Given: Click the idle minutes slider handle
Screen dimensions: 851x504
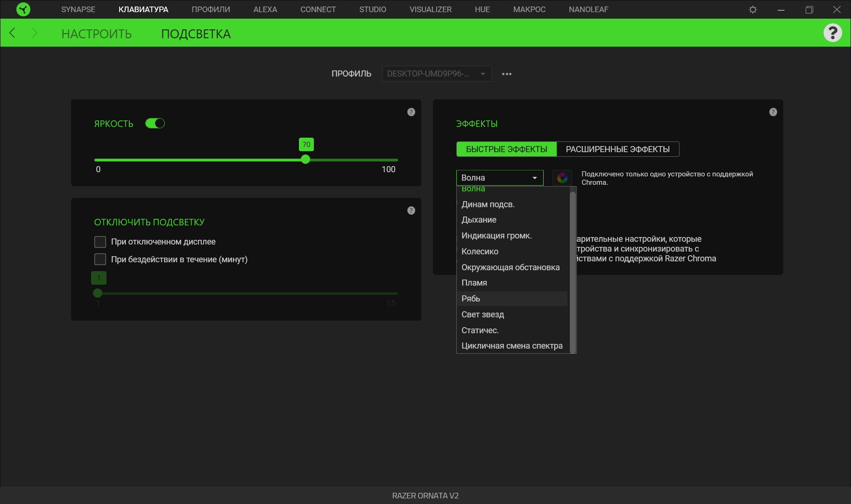Looking at the screenshot, I should (x=98, y=293).
